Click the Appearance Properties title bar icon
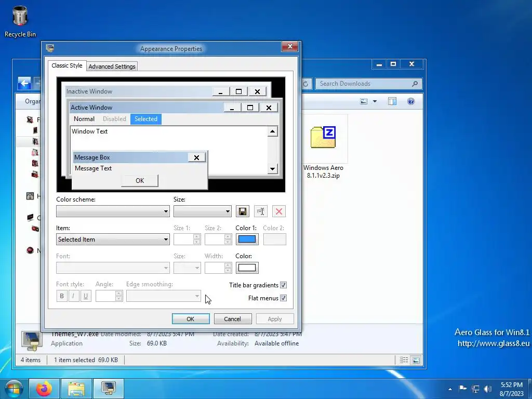This screenshot has width=532, height=399. click(x=50, y=48)
